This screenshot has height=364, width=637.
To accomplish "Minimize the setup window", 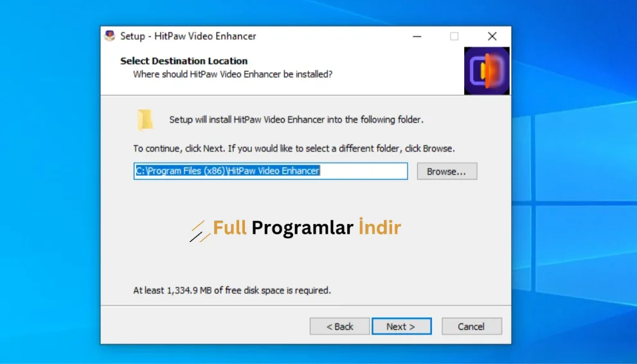I will (417, 36).
